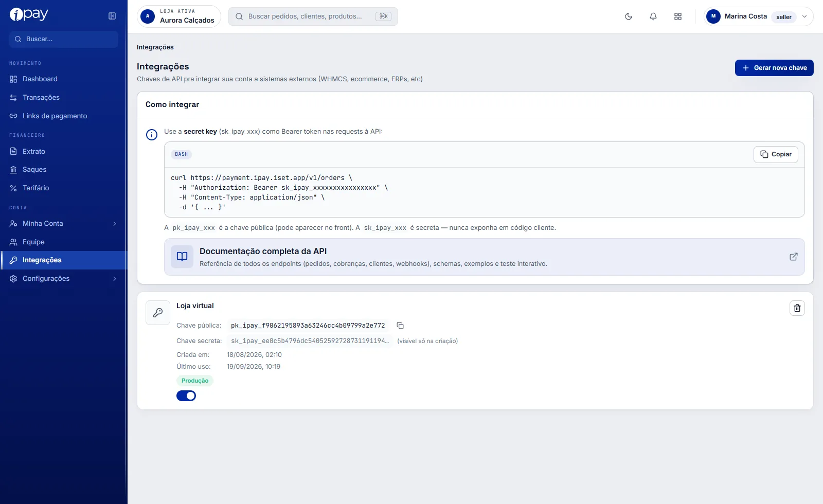
Task: Click the Dashboard grid icon
Action: point(13,79)
